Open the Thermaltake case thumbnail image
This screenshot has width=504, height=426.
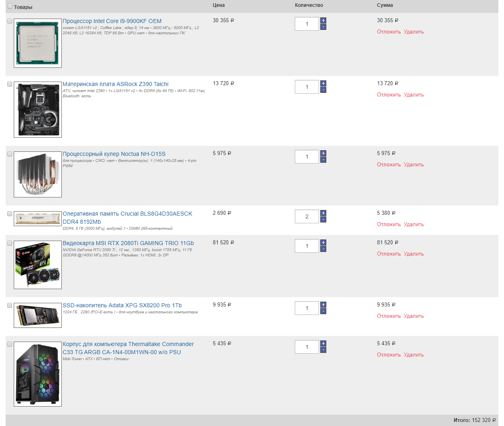[38, 374]
